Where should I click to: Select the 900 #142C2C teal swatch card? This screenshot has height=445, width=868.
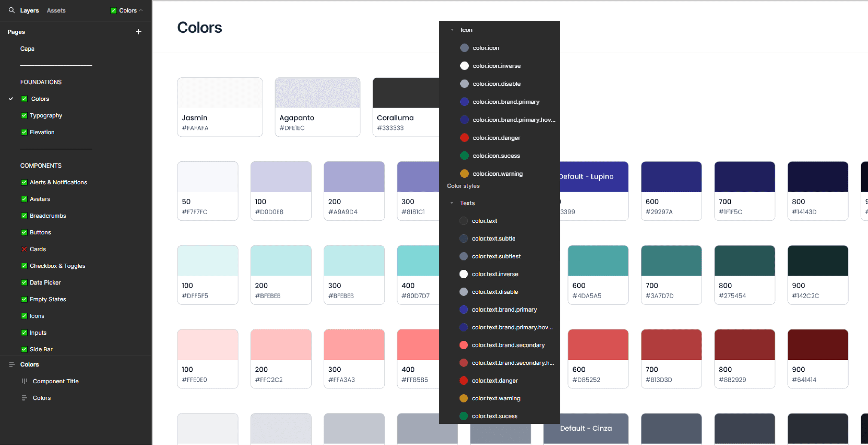click(818, 275)
